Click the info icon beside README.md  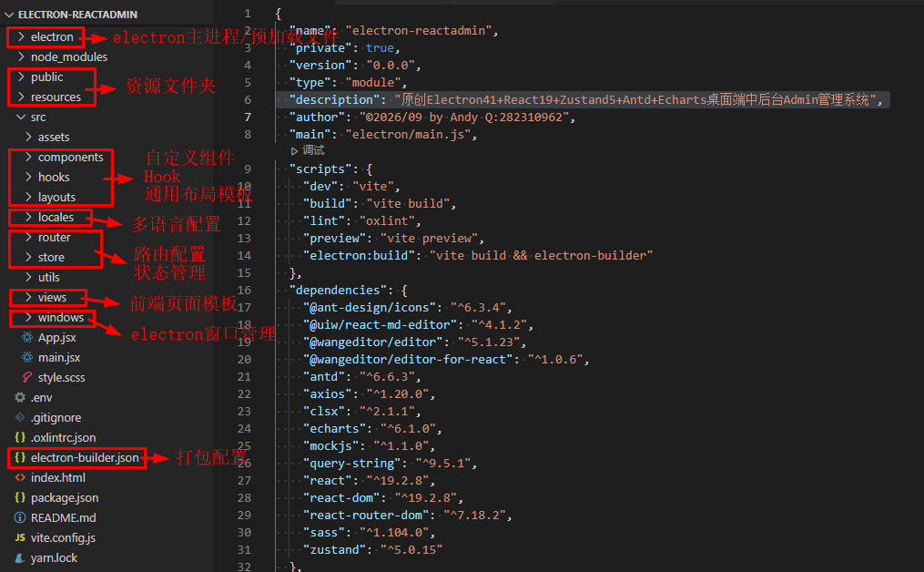click(x=20, y=517)
